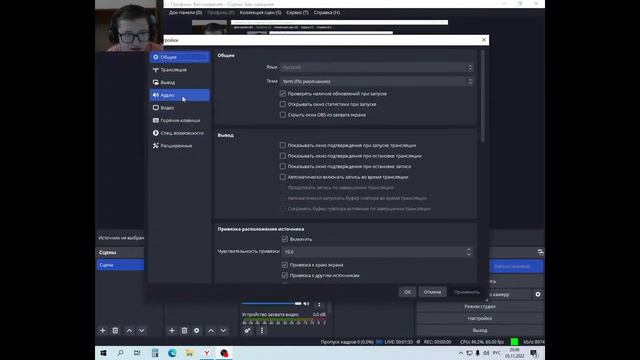Click the Отмена cancel button
Screen dimensions: 640x360
pyautogui.click(x=432, y=292)
